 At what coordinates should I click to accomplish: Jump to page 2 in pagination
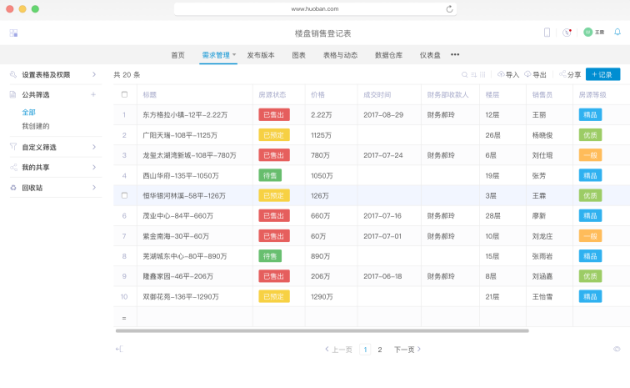(380, 349)
